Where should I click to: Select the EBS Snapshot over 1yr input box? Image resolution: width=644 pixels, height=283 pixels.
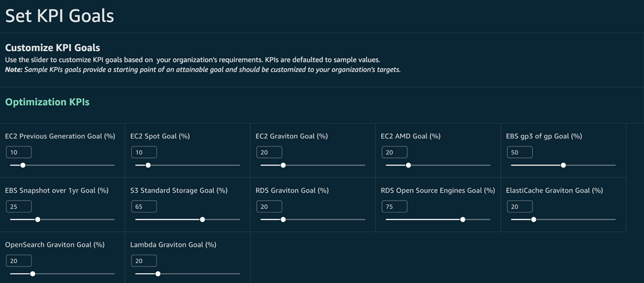(19, 206)
